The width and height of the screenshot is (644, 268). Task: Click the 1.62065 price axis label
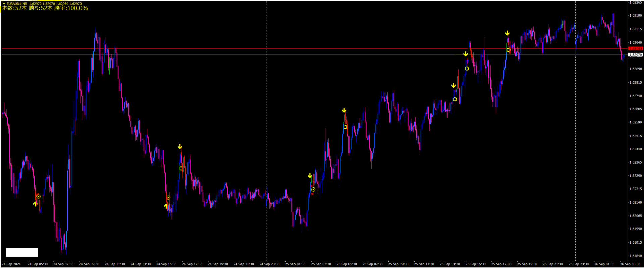636,216
